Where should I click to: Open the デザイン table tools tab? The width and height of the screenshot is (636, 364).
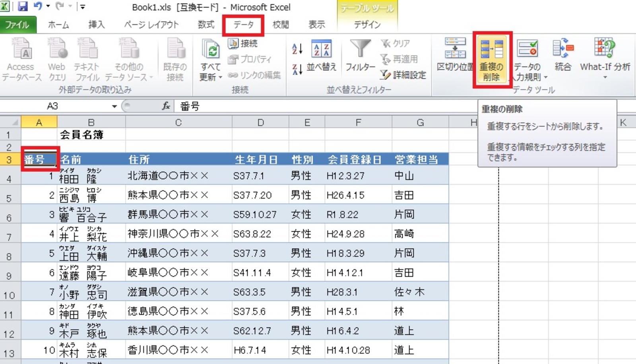click(367, 25)
